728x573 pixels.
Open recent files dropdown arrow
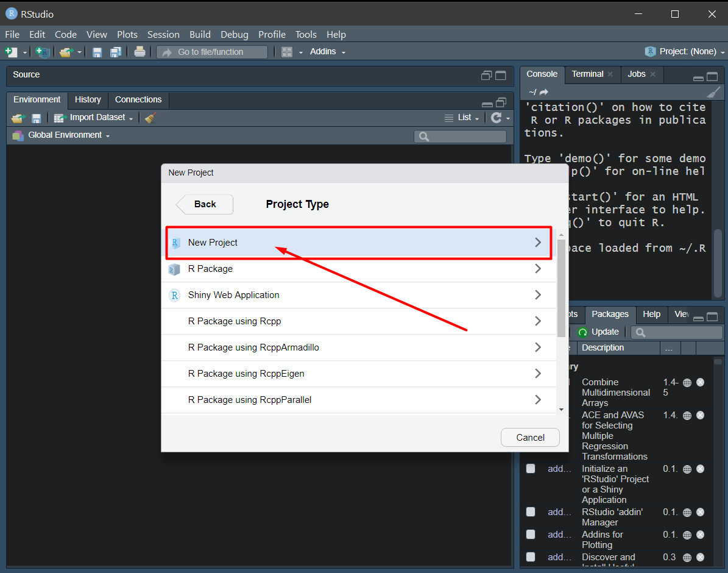click(x=79, y=52)
